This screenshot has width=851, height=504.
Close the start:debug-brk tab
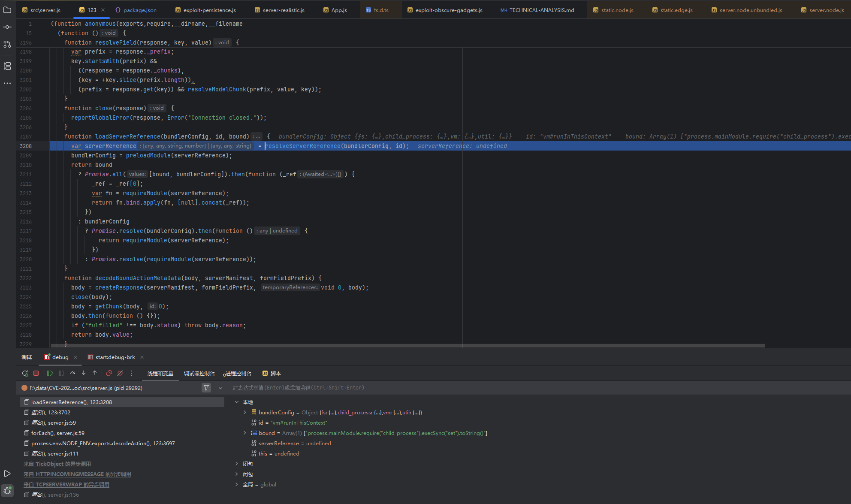(x=142, y=357)
